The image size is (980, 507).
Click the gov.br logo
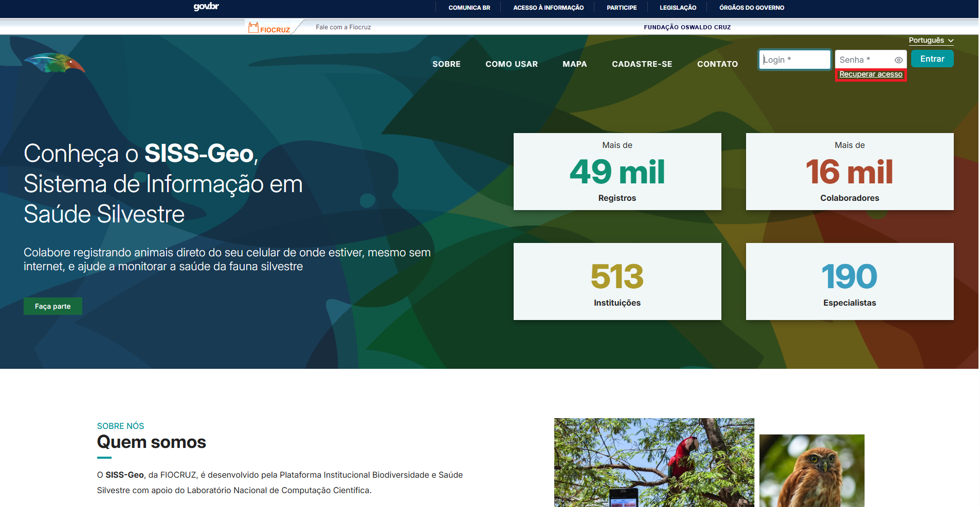(206, 7)
